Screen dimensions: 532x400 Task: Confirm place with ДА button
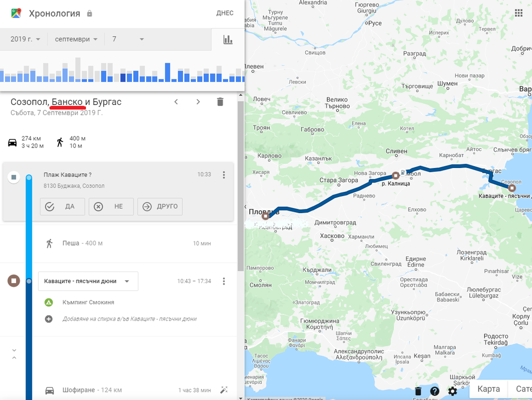pos(62,206)
